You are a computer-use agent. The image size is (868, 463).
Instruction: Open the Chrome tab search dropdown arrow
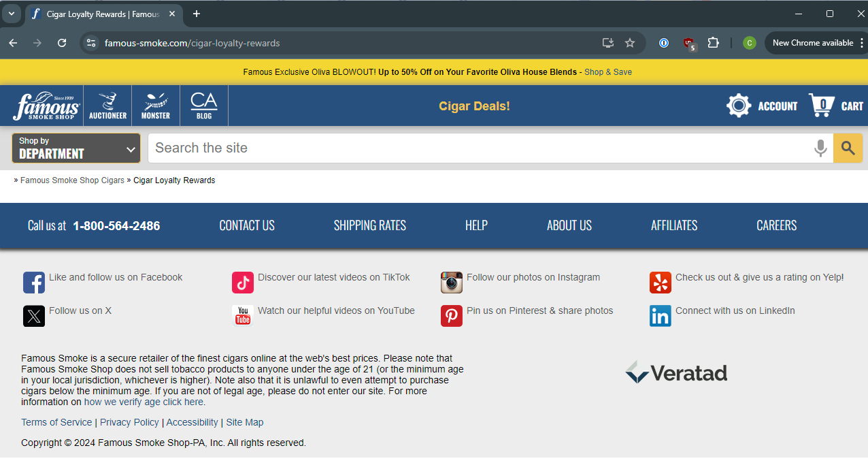[12, 14]
